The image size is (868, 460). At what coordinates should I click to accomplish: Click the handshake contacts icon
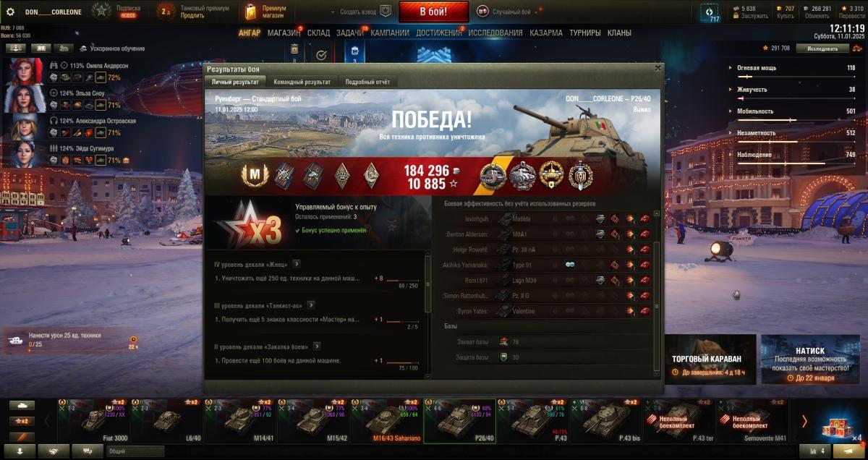coord(54,451)
